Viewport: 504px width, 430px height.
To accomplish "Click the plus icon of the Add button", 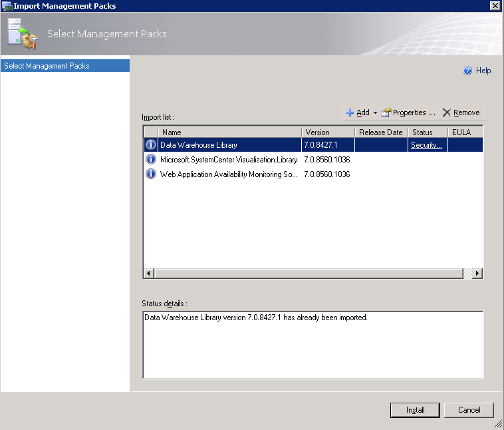I will (349, 112).
